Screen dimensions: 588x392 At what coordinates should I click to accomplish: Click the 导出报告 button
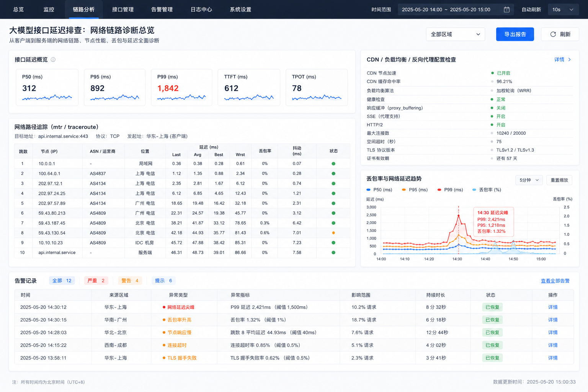pos(515,34)
